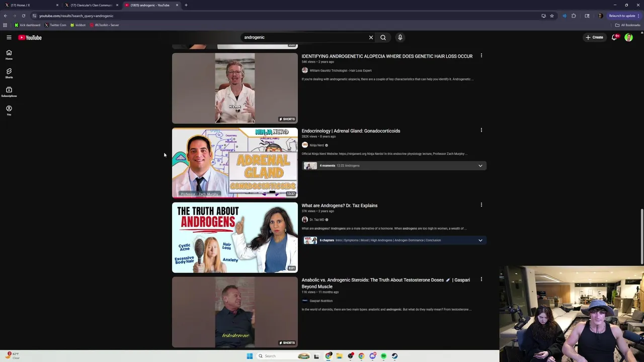
Task: Open the kickbot bookmark
Action: click(x=78, y=25)
